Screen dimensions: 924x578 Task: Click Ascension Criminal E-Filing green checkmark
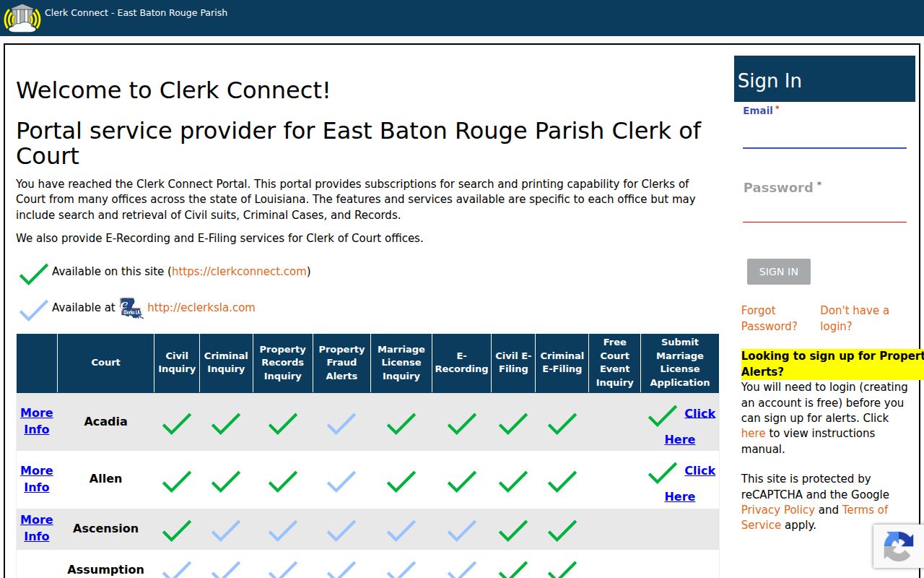[562, 531]
